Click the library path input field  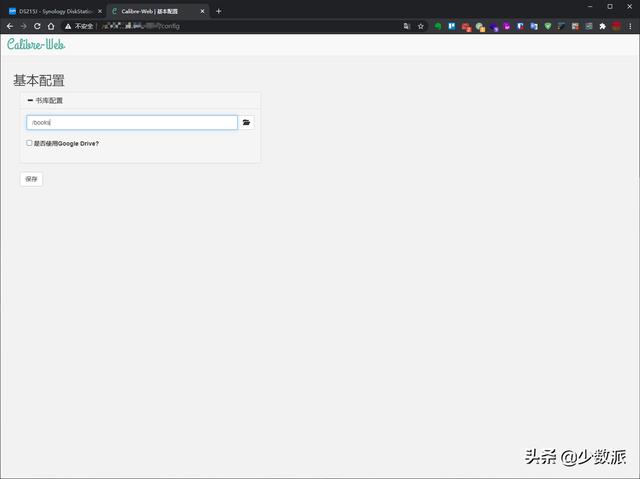point(132,122)
